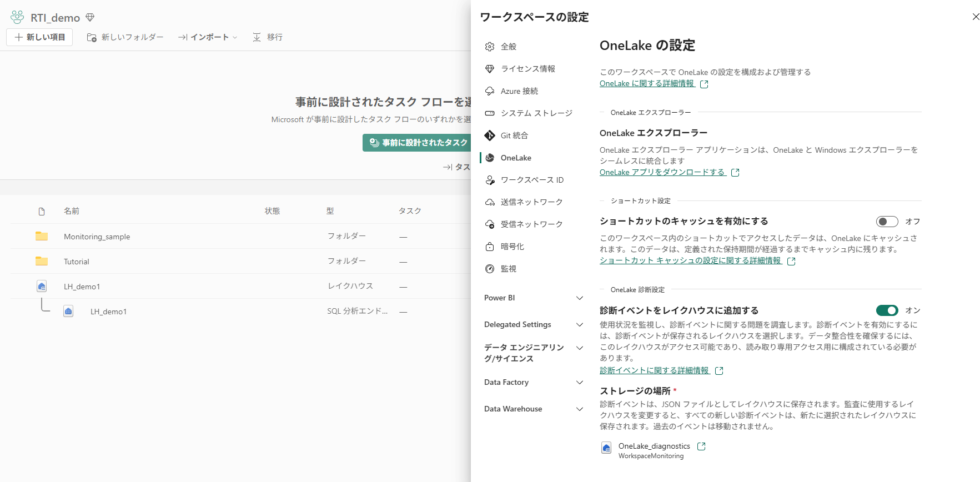This screenshot has height=482, width=980.
Task: Click the OneLake sidebar icon
Action: (x=490, y=158)
